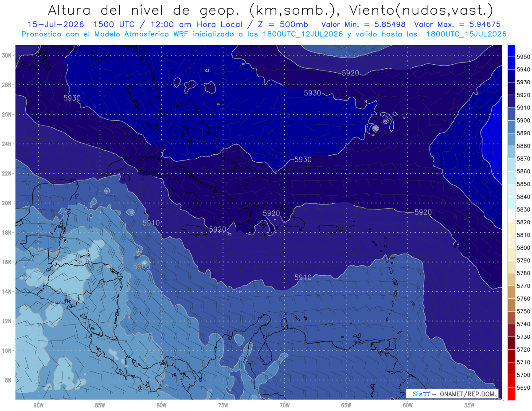This screenshot has height=411, width=532.
Task: Click the 5700 legend label
Action: tap(524, 375)
